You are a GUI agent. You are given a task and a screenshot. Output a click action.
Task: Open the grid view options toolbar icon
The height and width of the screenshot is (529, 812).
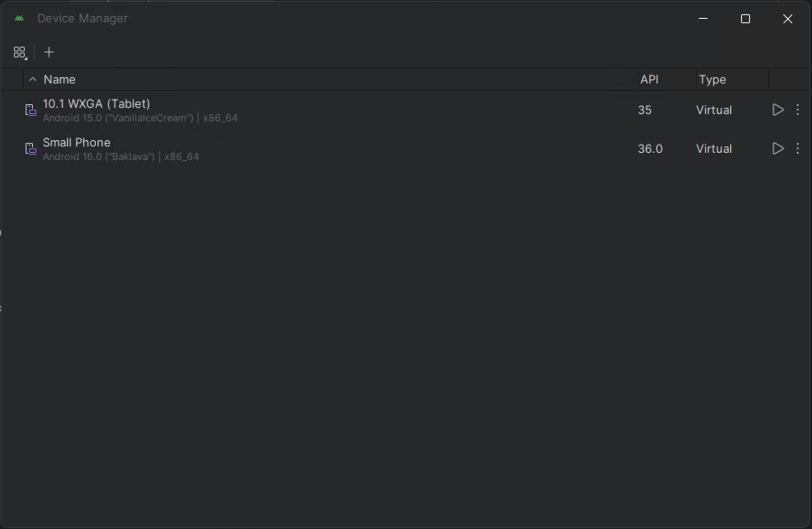(x=20, y=52)
